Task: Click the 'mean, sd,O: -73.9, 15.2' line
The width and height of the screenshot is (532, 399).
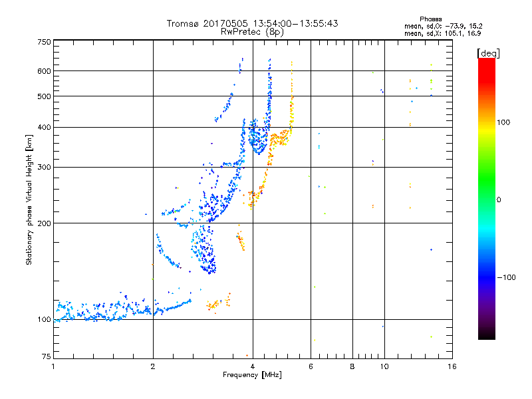Action: [x=443, y=26]
